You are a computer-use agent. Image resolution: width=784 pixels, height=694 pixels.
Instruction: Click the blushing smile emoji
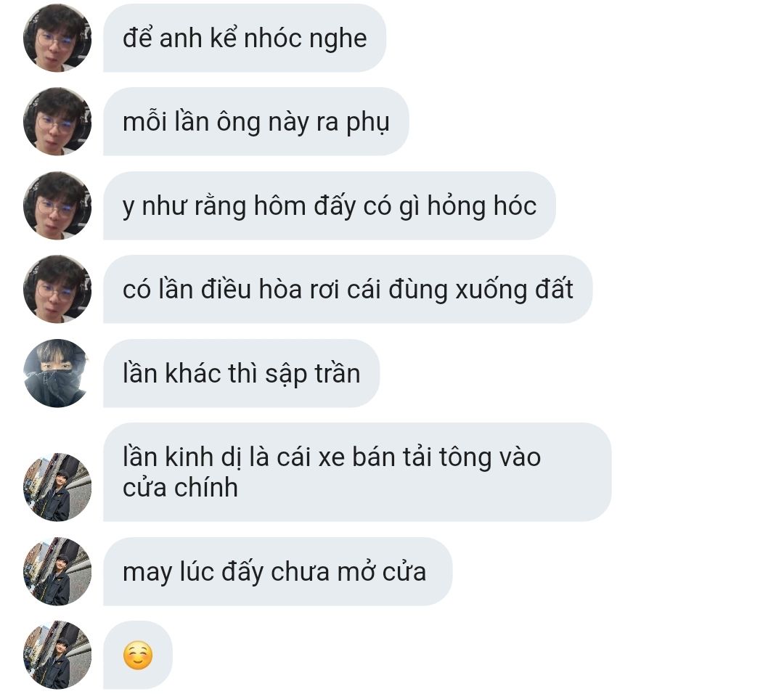point(138,655)
